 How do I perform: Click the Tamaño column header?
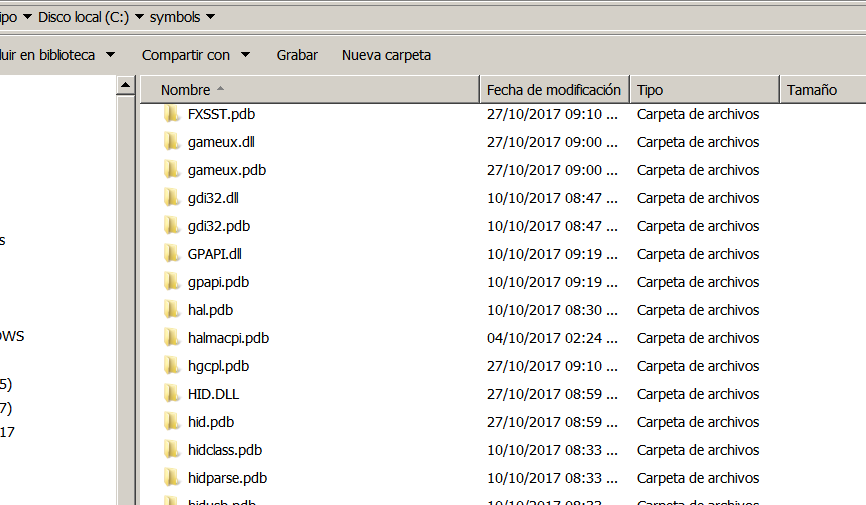pyautogui.click(x=811, y=90)
